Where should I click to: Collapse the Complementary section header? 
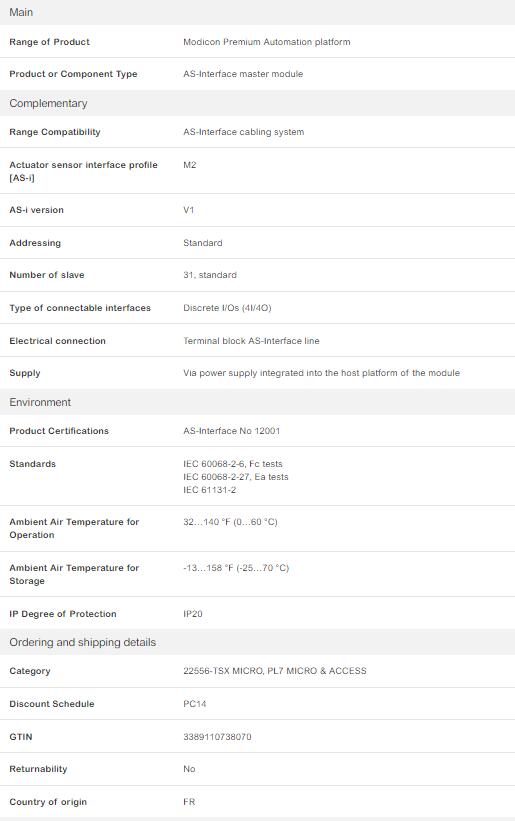pos(258,103)
